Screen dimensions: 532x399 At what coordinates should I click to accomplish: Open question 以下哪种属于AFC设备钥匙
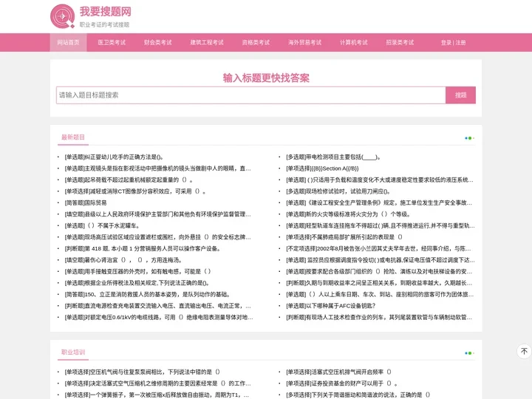[x=331, y=306]
